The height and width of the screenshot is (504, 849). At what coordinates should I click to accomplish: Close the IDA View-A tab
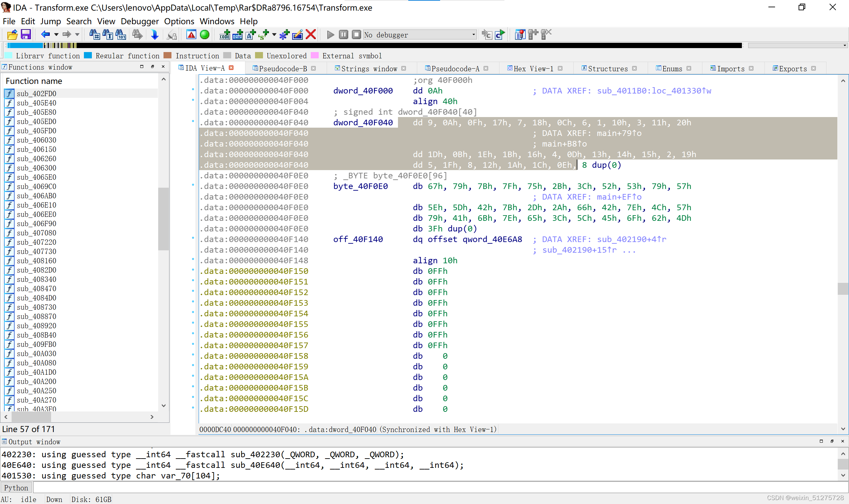click(x=231, y=68)
